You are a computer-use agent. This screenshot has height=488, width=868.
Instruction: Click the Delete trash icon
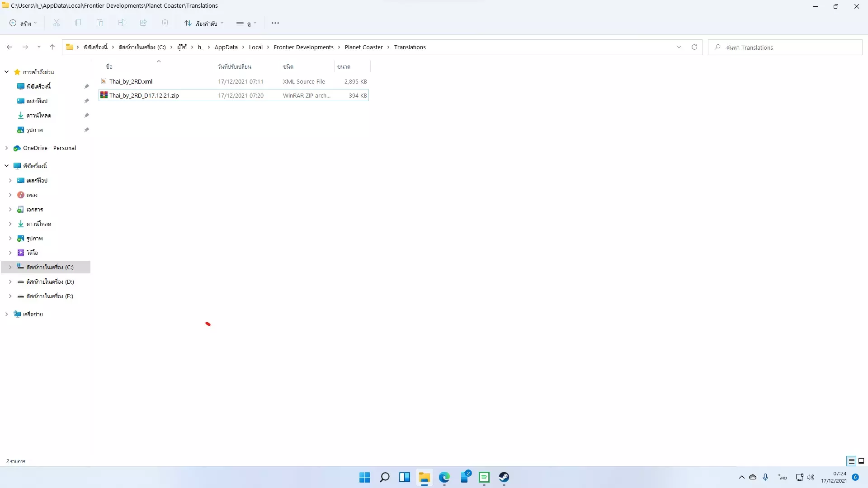[x=165, y=23]
